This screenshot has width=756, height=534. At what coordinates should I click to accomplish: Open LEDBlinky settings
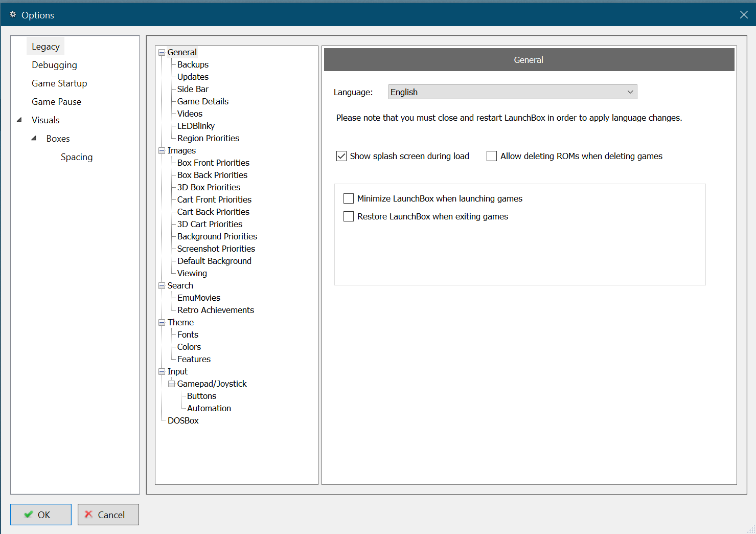(x=196, y=126)
